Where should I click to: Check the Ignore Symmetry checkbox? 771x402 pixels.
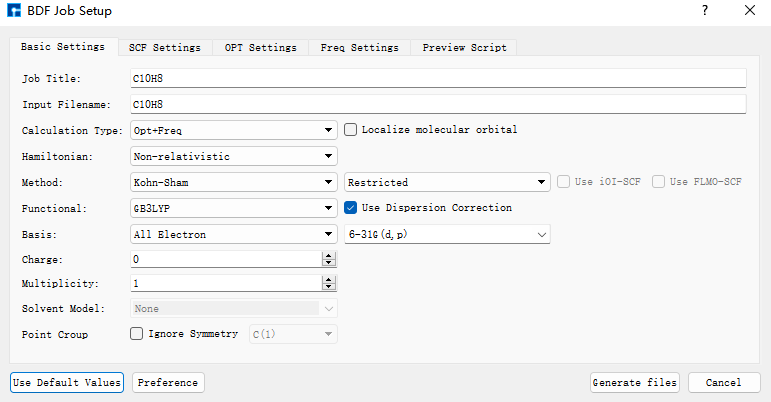(136, 334)
